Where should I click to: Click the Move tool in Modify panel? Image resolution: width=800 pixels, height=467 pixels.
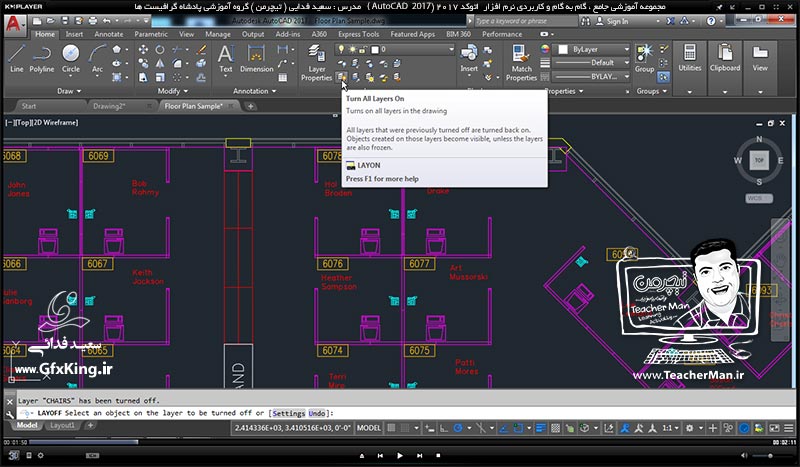tap(143, 50)
